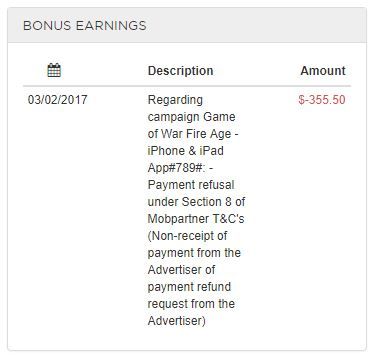Click the 'request from the' line

point(191,304)
